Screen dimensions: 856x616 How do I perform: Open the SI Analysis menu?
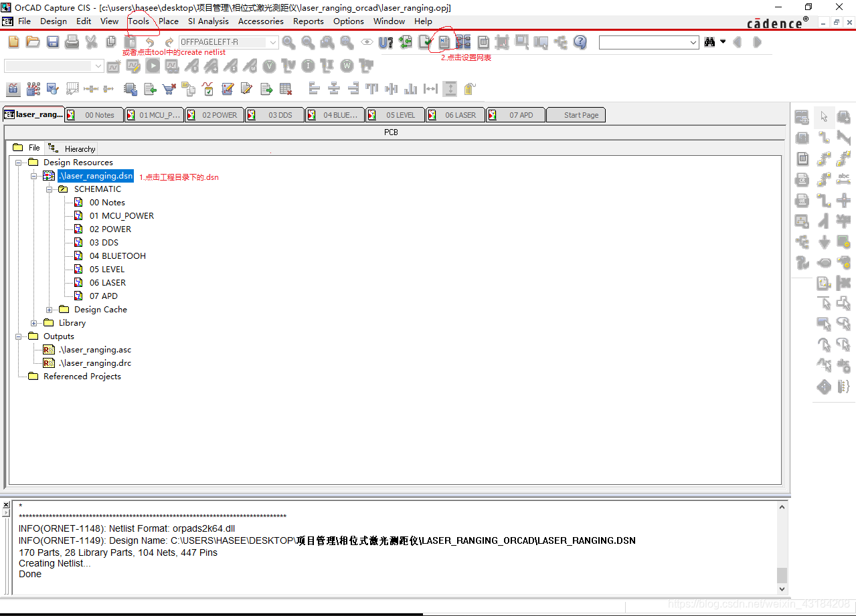tap(208, 21)
